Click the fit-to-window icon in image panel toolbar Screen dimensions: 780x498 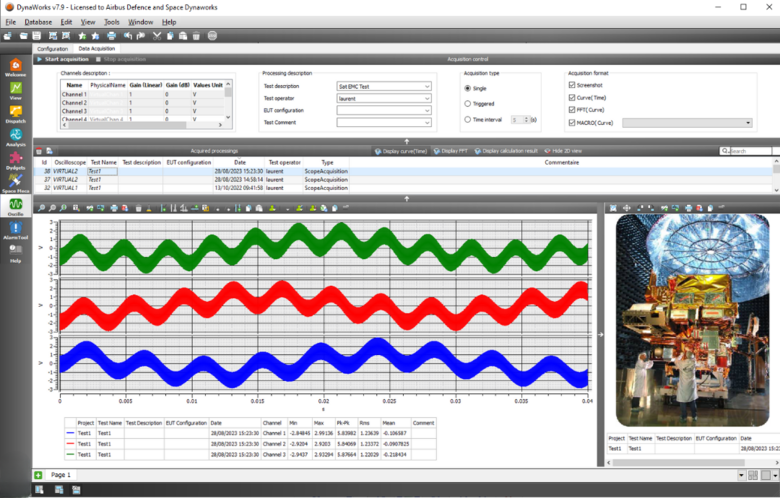tap(613, 208)
